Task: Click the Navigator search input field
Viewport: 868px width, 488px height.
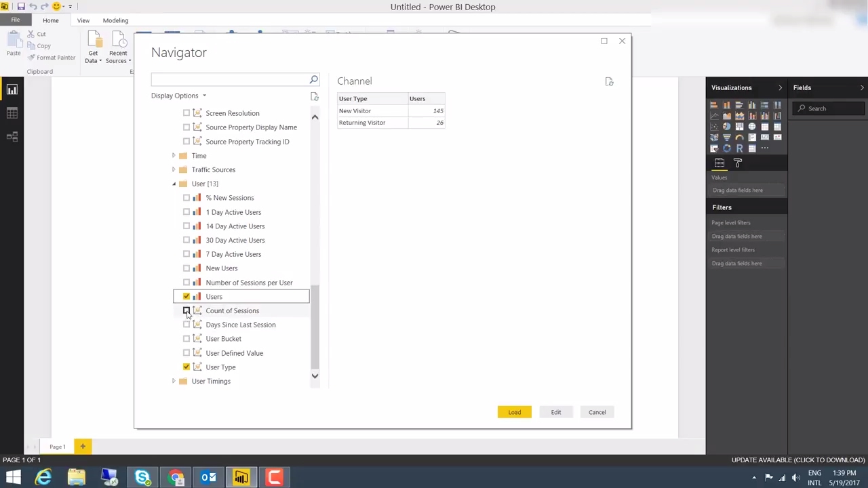Action: click(x=231, y=80)
